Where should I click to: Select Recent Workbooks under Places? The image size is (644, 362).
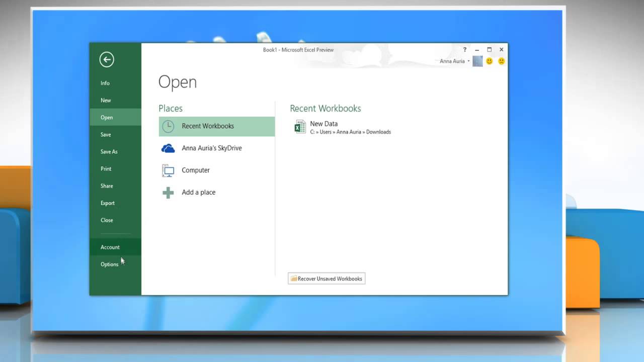pyautogui.click(x=217, y=126)
